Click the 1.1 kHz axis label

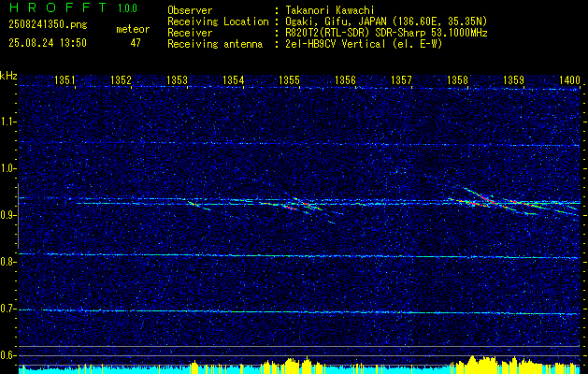point(7,122)
